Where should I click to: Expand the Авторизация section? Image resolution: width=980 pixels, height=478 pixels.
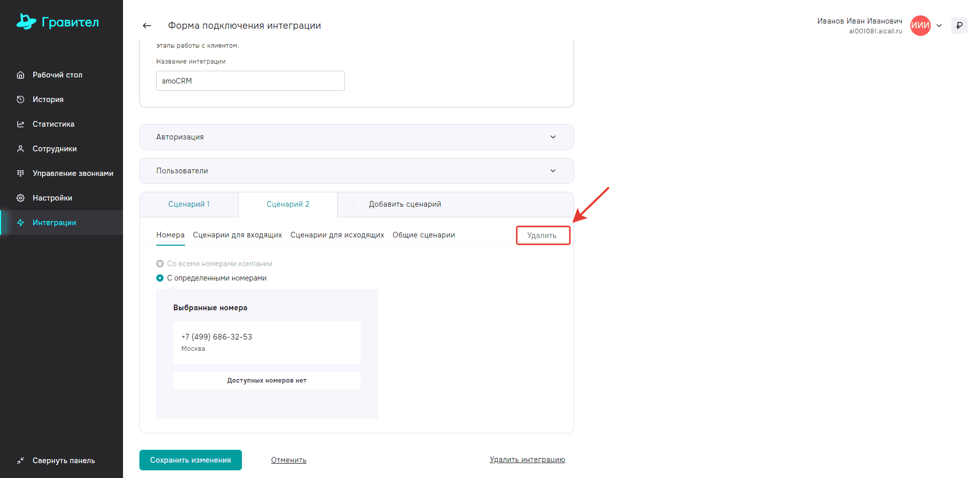(x=553, y=137)
